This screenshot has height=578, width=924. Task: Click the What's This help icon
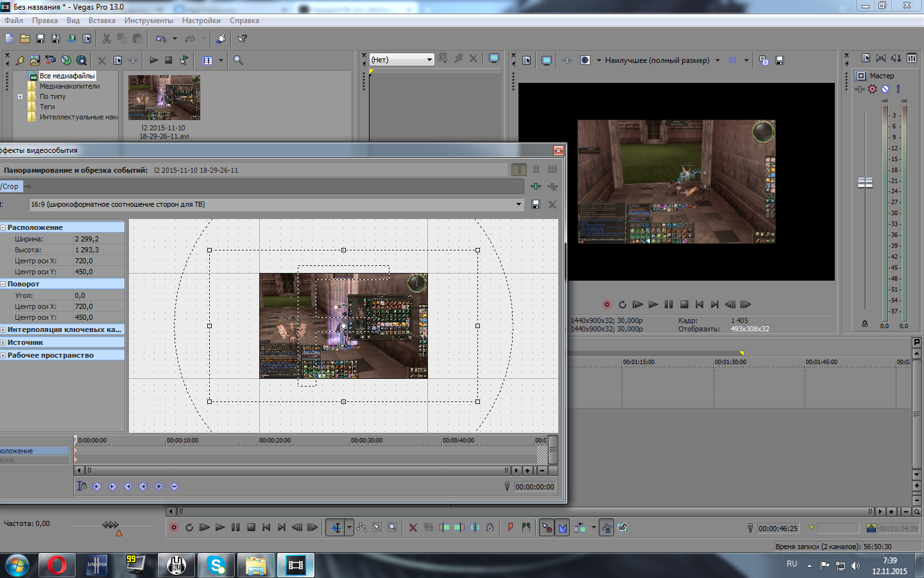coord(242,39)
